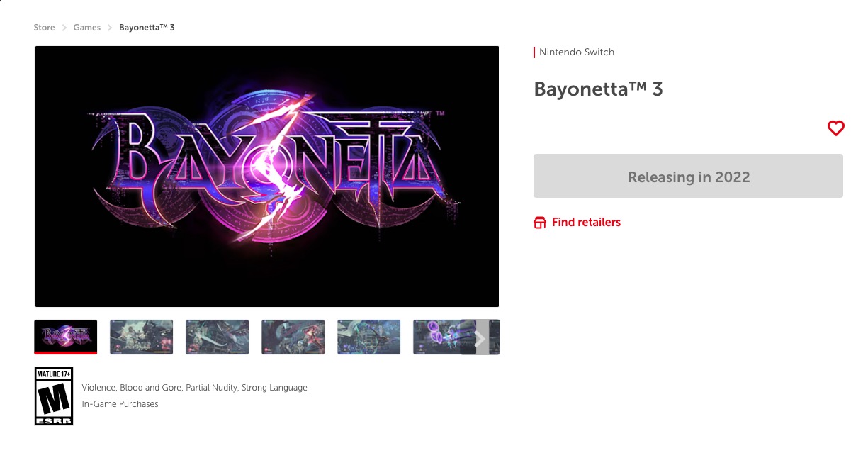Select the sixth thumbnail with purple rings
868x453 pixels.
tap(437, 337)
